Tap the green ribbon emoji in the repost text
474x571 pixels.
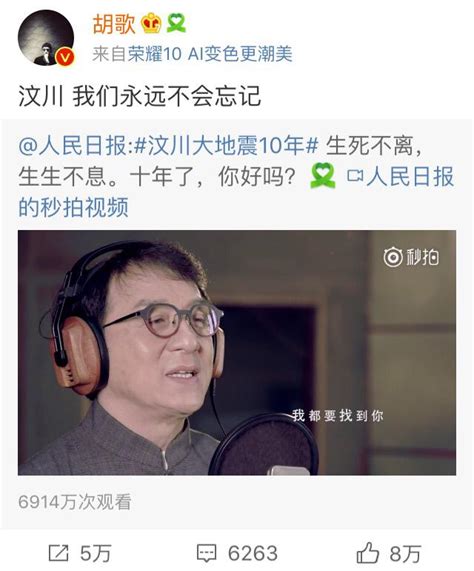tap(323, 176)
